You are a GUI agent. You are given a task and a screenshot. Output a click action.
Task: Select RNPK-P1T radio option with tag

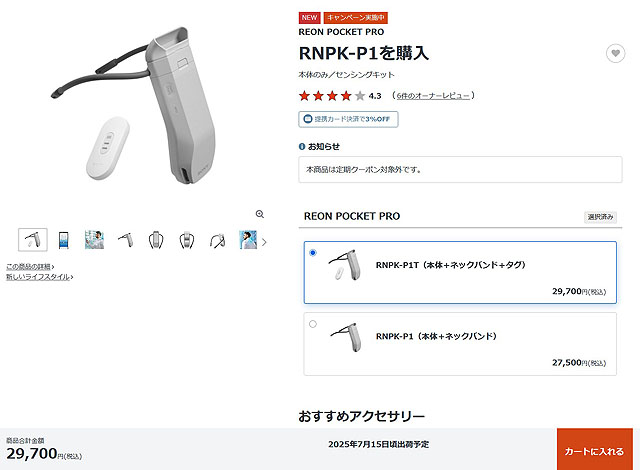(x=313, y=253)
